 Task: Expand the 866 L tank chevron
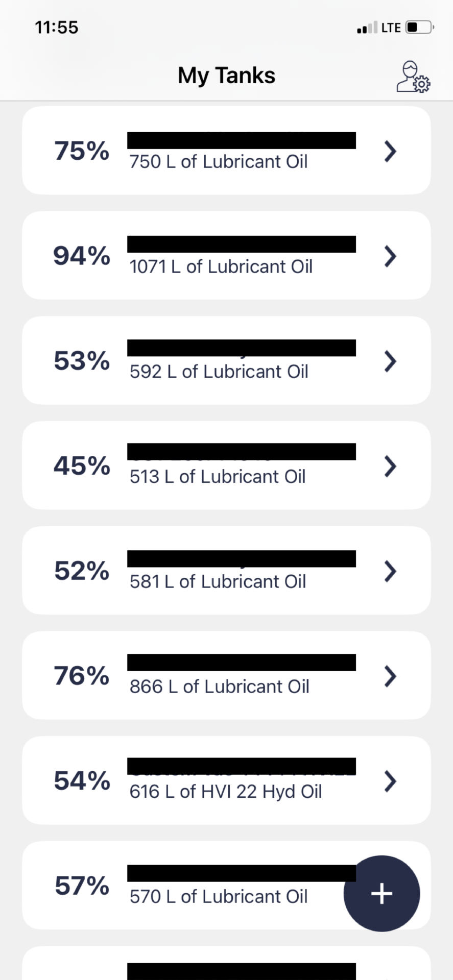[x=390, y=676]
